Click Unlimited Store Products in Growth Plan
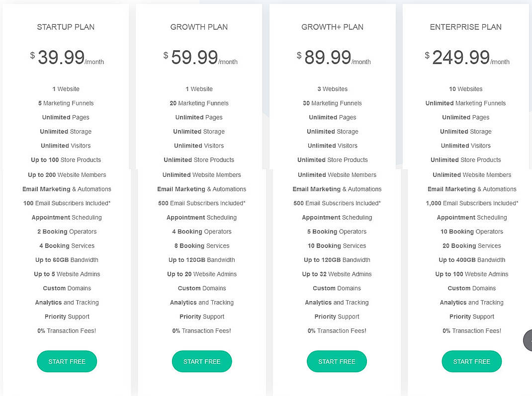This screenshot has width=532, height=396. [x=199, y=159]
